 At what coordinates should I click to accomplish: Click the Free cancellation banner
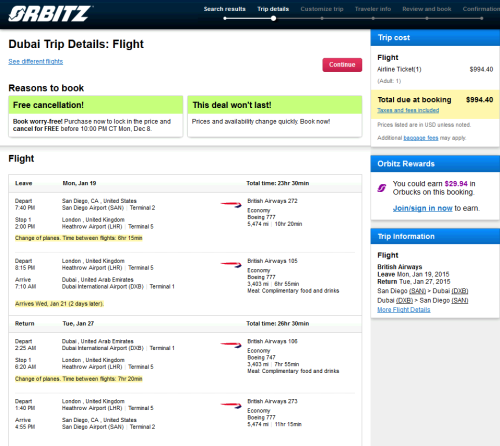[x=96, y=105]
